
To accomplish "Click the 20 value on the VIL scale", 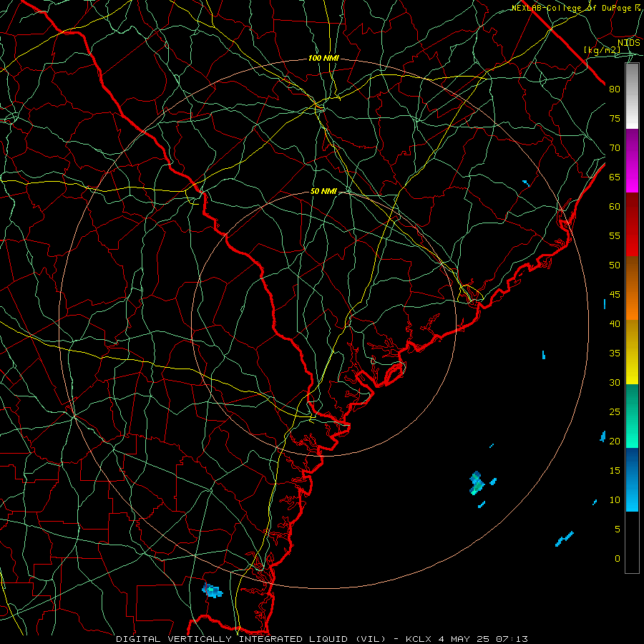I will click(x=615, y=441).
